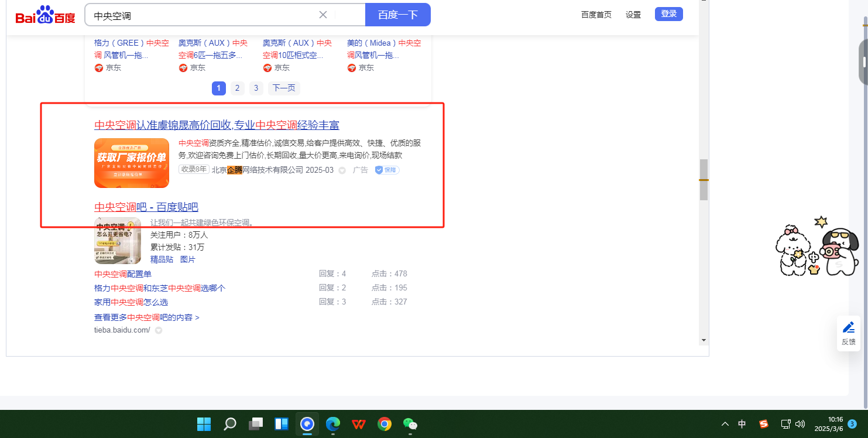Open the 格力中央空调和东芝中央空调选哪个 thread
The image size is (868, 438).
pos(160,288)
